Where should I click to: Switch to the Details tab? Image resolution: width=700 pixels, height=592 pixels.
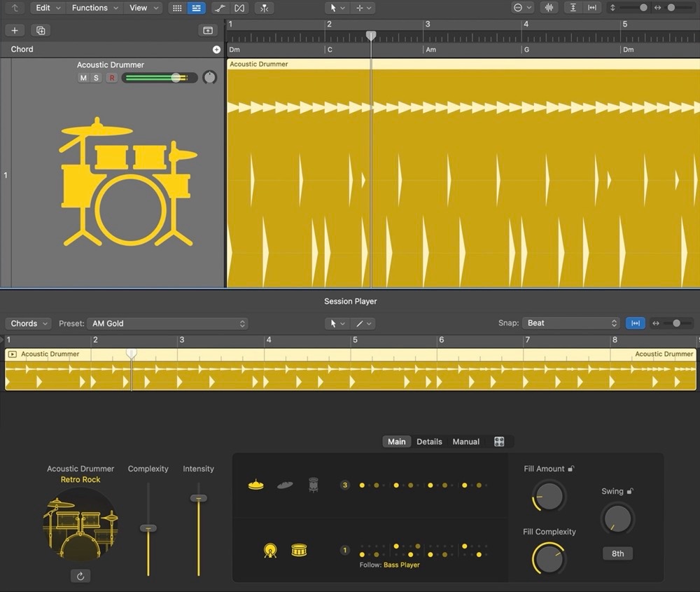tap(429, 441)
